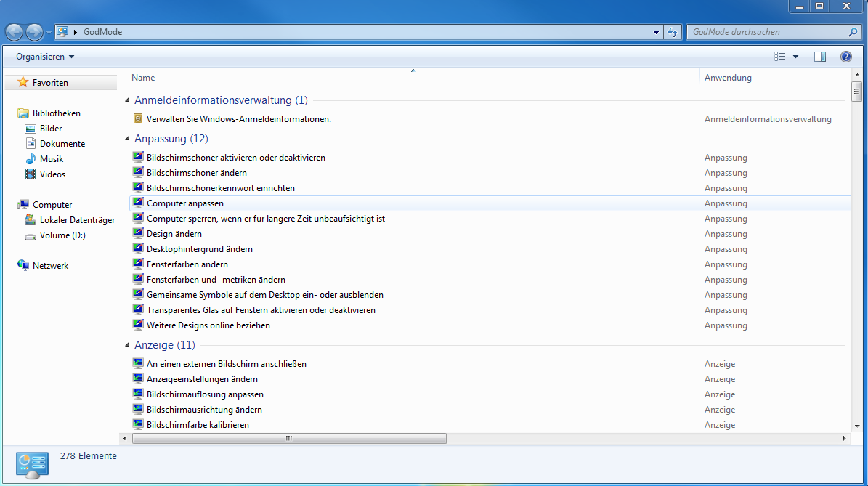Image resolution: width=868 pixels, height=486 pixels.
Task: Click the icon beside Desktophintergrund ändern
Action: point(138,248)
